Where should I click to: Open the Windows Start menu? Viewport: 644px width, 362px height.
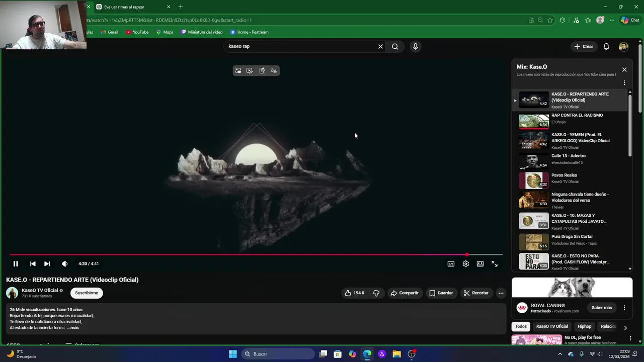tap(233, 354)
